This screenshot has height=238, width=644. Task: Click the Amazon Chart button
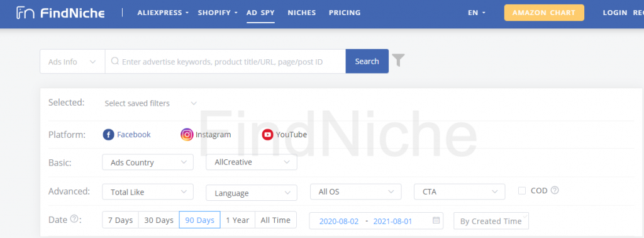tap(544, 13)
